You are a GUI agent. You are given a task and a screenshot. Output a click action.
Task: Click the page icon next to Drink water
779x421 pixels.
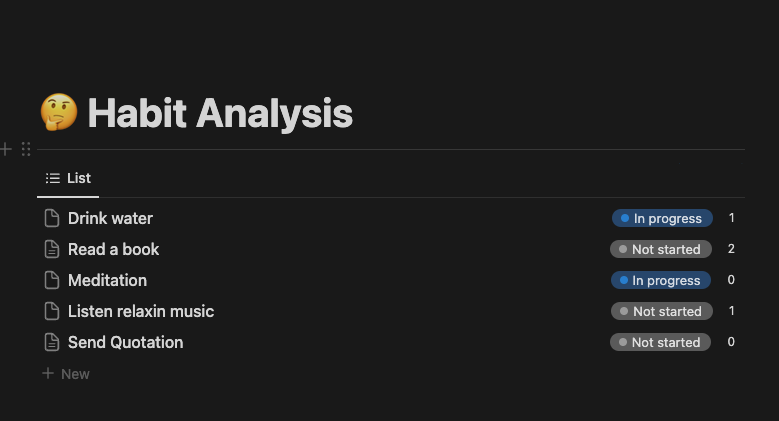tap(52, 218)
